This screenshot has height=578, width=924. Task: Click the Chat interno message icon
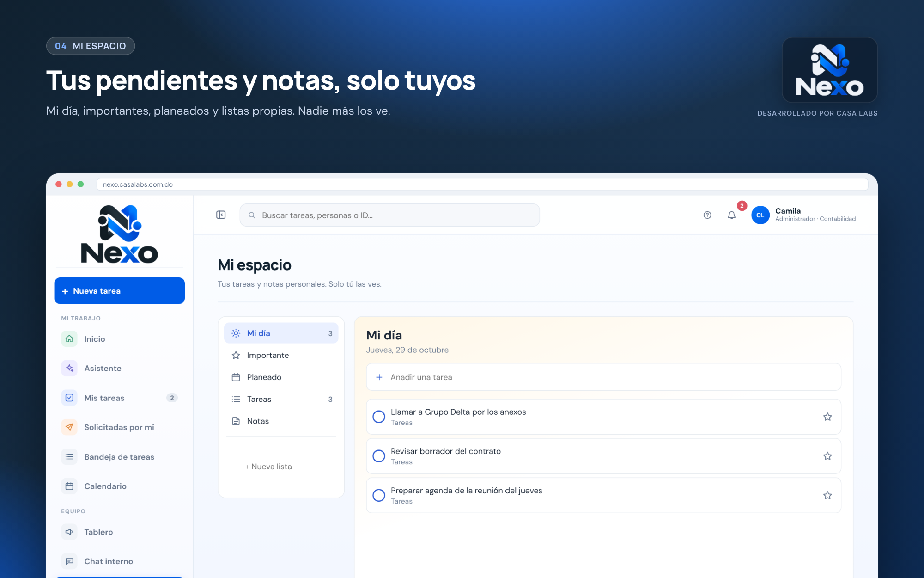tap(69, 561)
